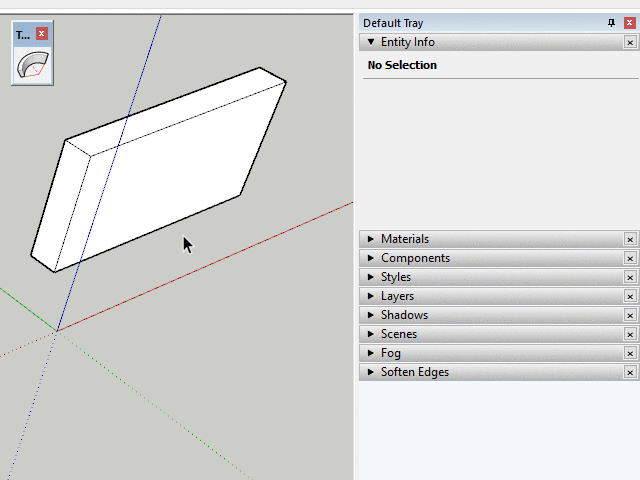This screenshot has width=640, height=480.
Task: Close the small floating toolbar
Action: pyautogui.click(x=42, y=34)
